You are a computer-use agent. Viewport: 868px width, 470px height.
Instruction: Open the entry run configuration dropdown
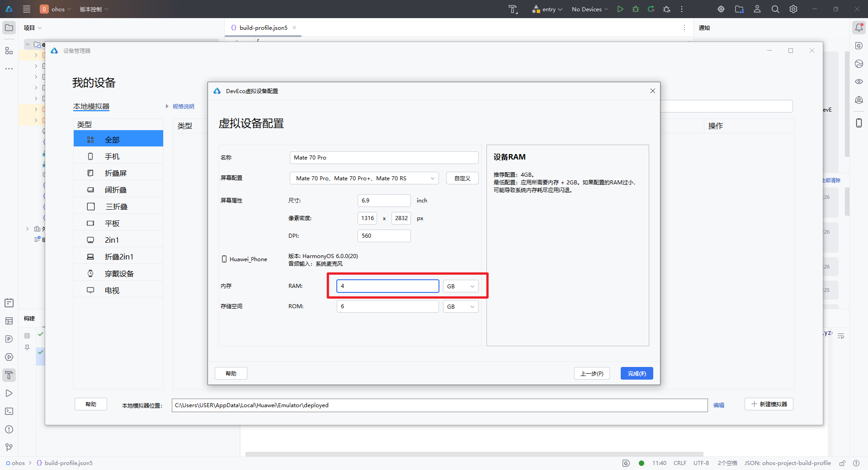pos(547,9)
